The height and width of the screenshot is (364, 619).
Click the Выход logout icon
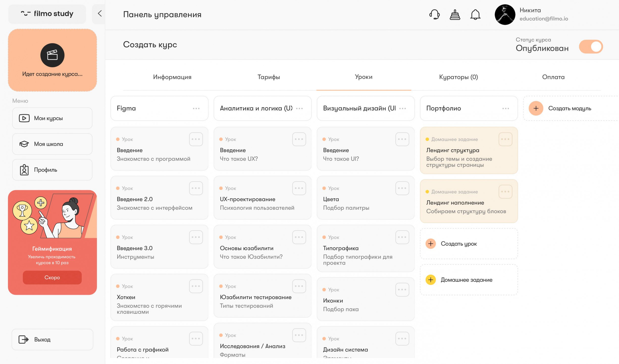[24, 339]
